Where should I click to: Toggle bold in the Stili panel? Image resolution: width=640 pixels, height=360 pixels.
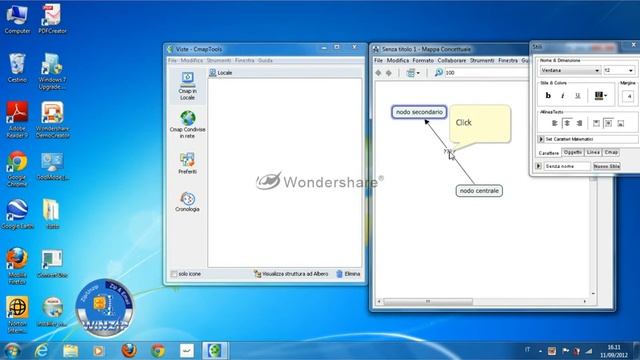click(x=548, y=96)
